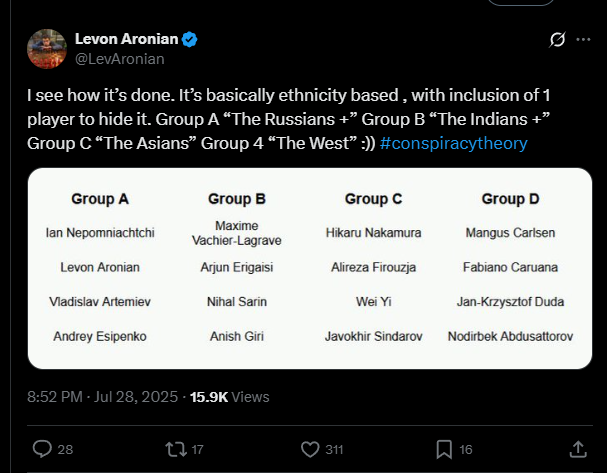Click the repost count 17

[198, 450]
